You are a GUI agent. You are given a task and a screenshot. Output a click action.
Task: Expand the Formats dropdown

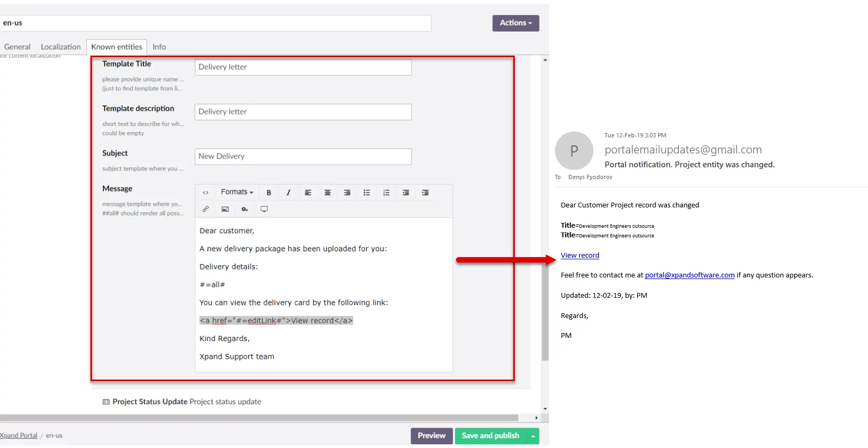237,192
